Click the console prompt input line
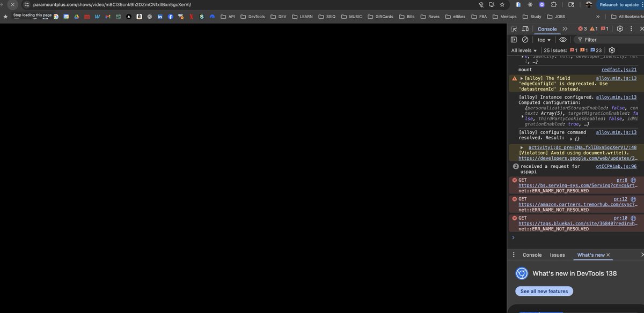The image size is (644, 313). point(577,237)
